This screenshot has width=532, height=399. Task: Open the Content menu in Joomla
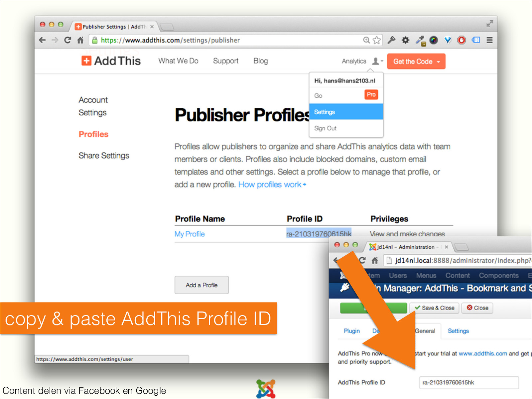[x=458, y=275]
